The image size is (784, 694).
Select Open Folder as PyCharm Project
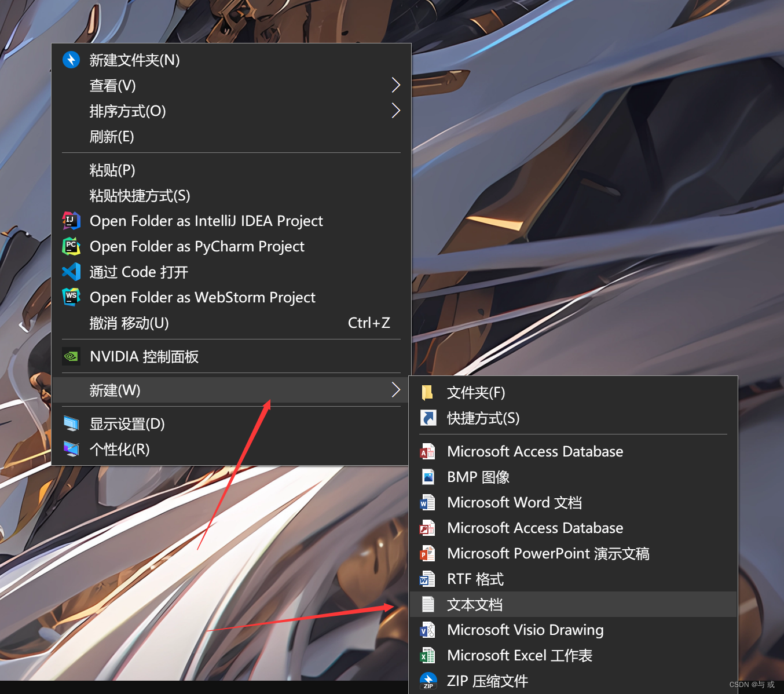click(232, 246)
